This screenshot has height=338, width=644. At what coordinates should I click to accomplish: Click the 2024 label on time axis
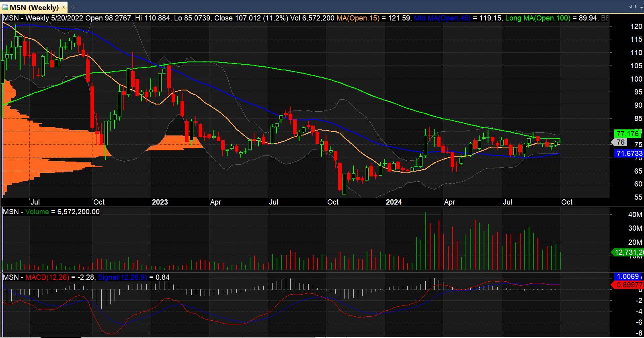pyautogui.click(x=394, y=202)
